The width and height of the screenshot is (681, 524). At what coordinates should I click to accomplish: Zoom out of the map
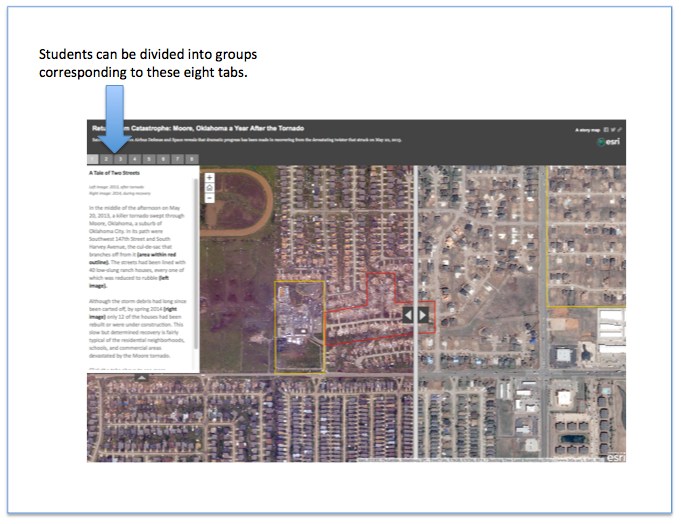(209, 197)
